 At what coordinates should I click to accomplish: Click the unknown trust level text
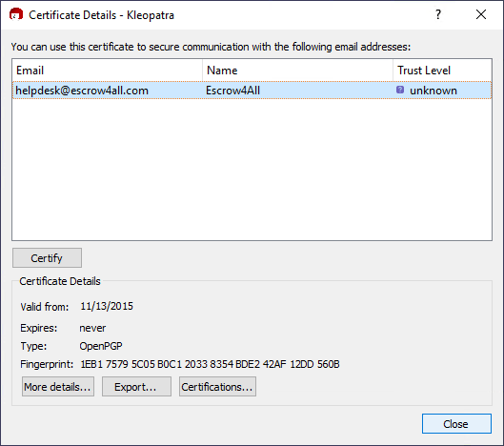coord(433,91)
